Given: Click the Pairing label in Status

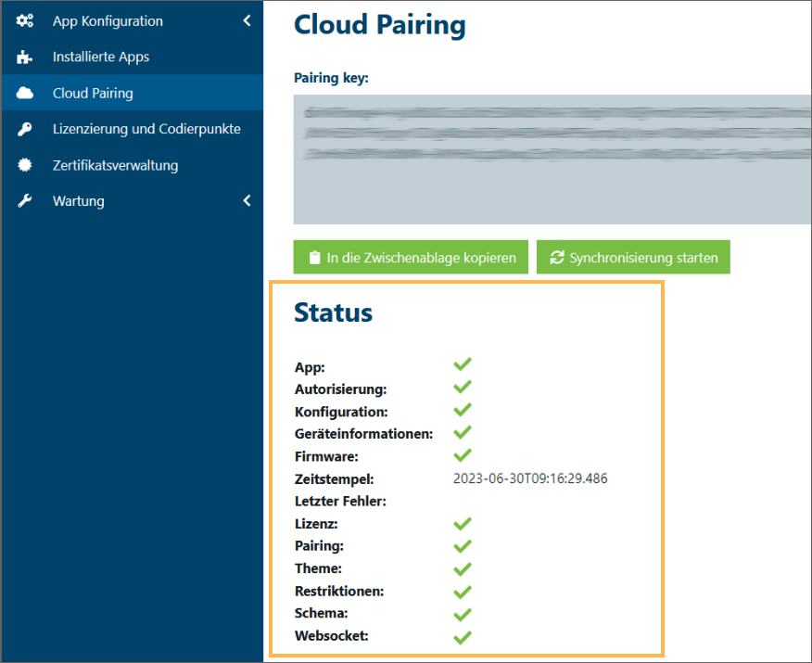Looking at the screenshot, I should click(x=319, y=546).
